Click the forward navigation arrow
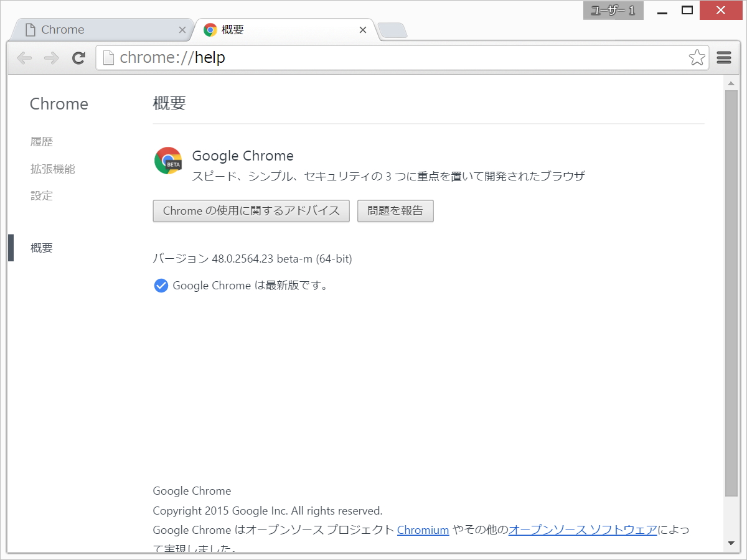Image resolution: width=747 pixels, height=560 pixels. [x=51, y=58]
